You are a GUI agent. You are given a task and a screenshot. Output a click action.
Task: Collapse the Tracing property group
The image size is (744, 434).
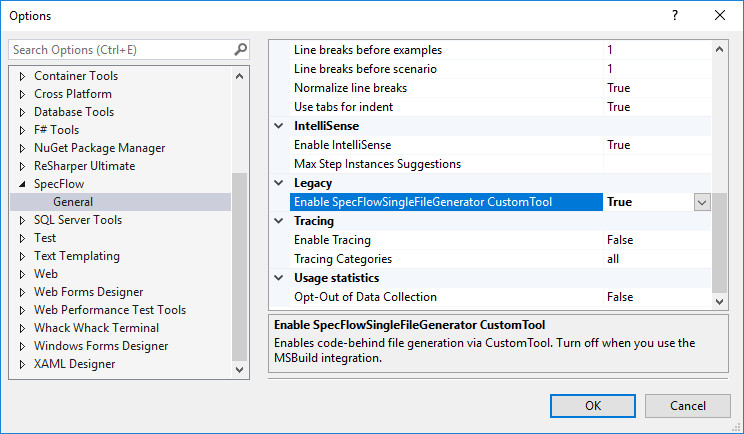click(279, 221)
